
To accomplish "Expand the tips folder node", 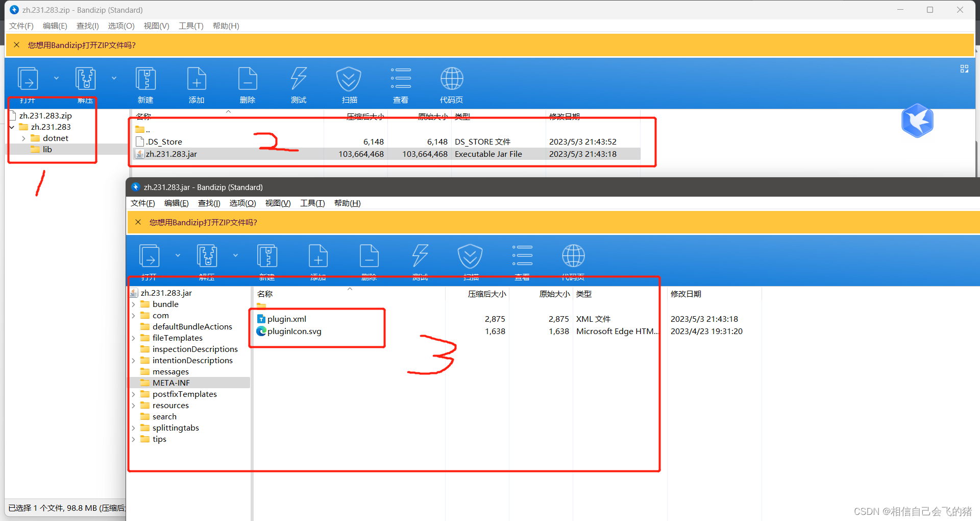I will point(134,439).
